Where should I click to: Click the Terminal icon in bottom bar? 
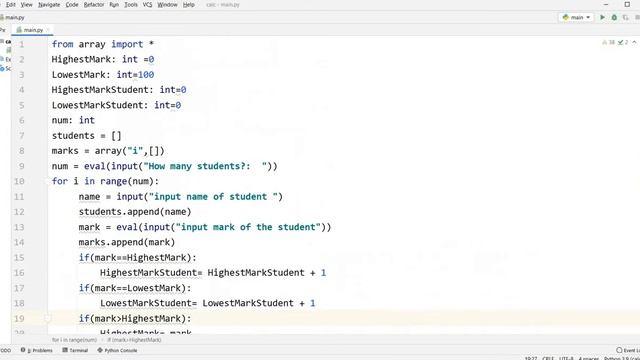65,350
